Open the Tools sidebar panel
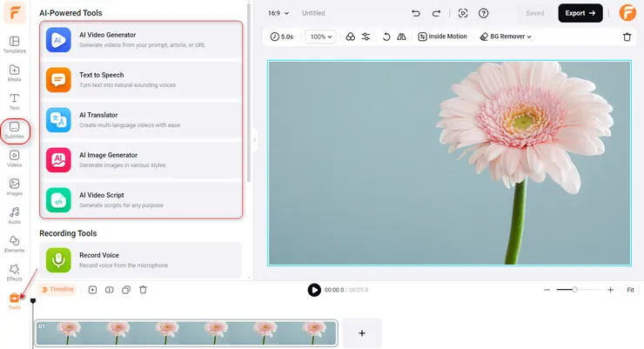The width and height of the screenshot is (644, 349). pyautogui.click(x=15, y=301)
